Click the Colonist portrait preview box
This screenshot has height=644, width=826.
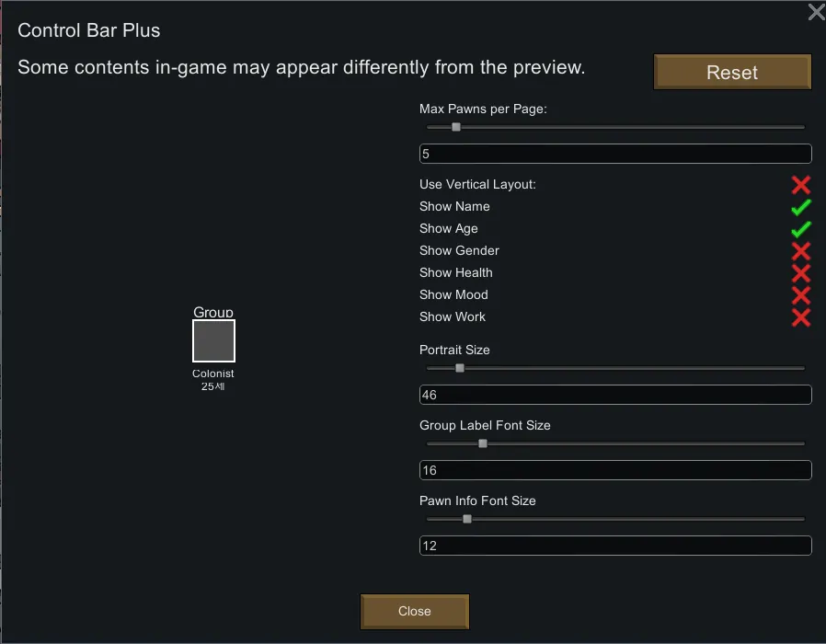[x=213, y=341]
